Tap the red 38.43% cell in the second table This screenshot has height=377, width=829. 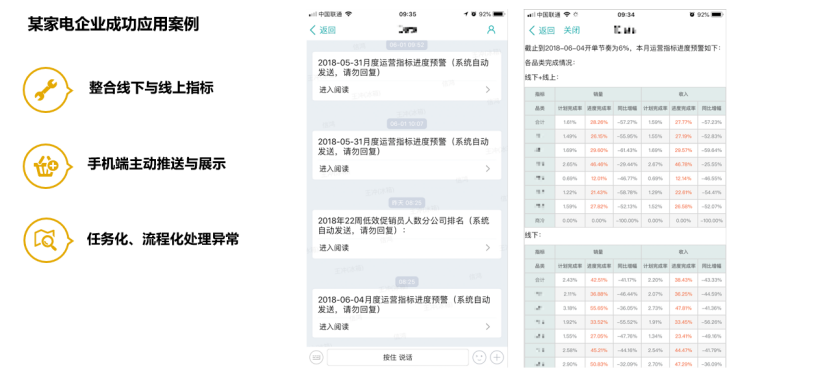point(683,280)
